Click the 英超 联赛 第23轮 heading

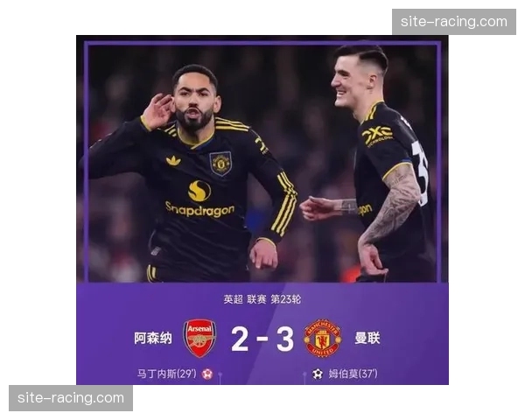(x=262, y=299)
